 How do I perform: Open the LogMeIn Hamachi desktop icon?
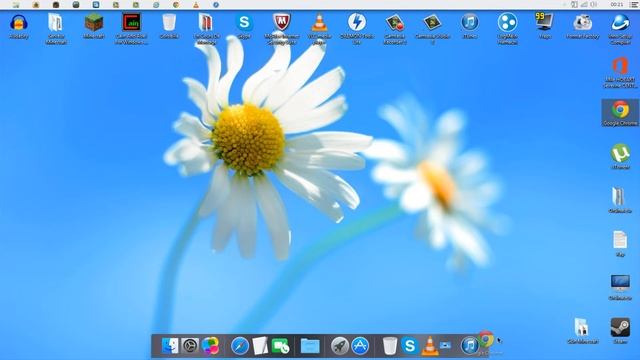pos(507,22)
